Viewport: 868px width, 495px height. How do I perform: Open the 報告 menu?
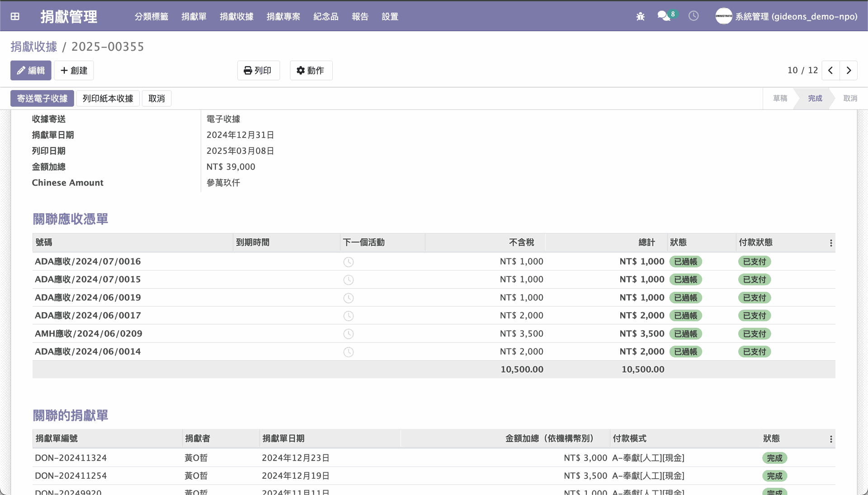360,17
